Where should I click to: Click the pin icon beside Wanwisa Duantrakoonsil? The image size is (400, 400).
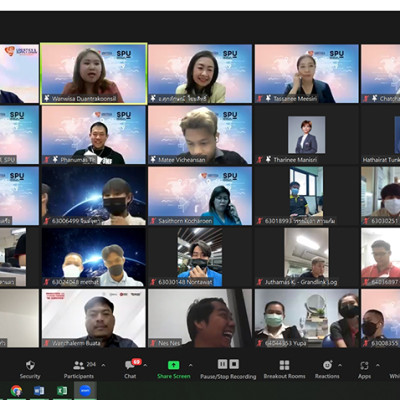[47, 98]
